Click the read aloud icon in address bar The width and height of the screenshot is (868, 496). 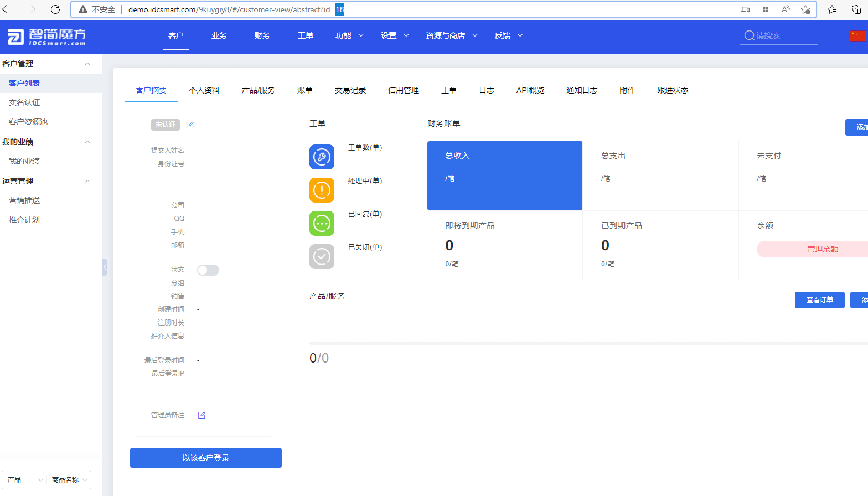click(786, 9)
